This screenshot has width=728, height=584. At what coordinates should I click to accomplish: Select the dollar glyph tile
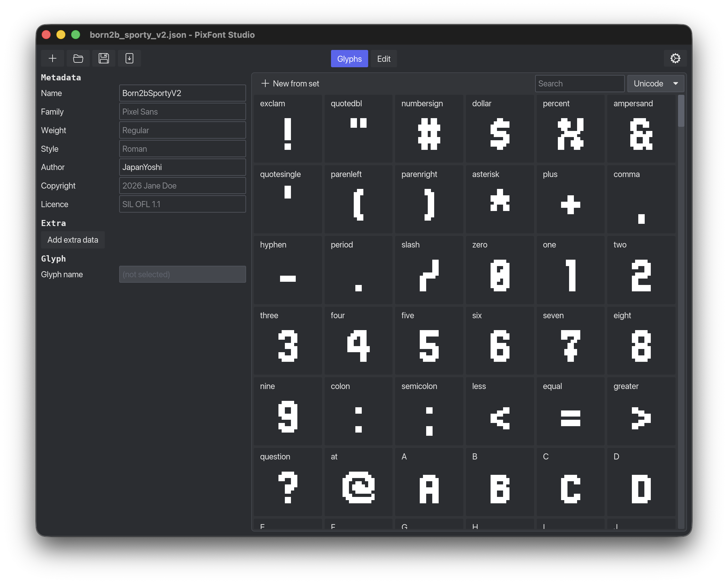[500, 128]
